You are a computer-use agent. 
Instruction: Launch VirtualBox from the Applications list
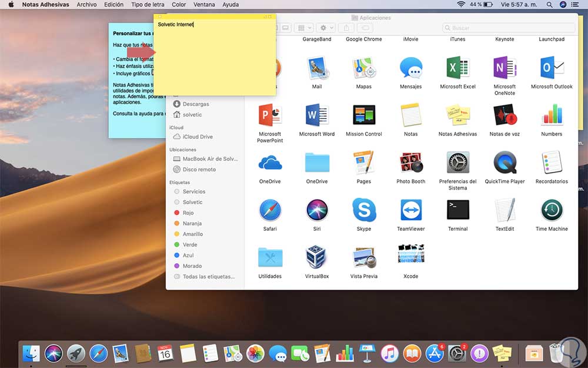point(316,257)
